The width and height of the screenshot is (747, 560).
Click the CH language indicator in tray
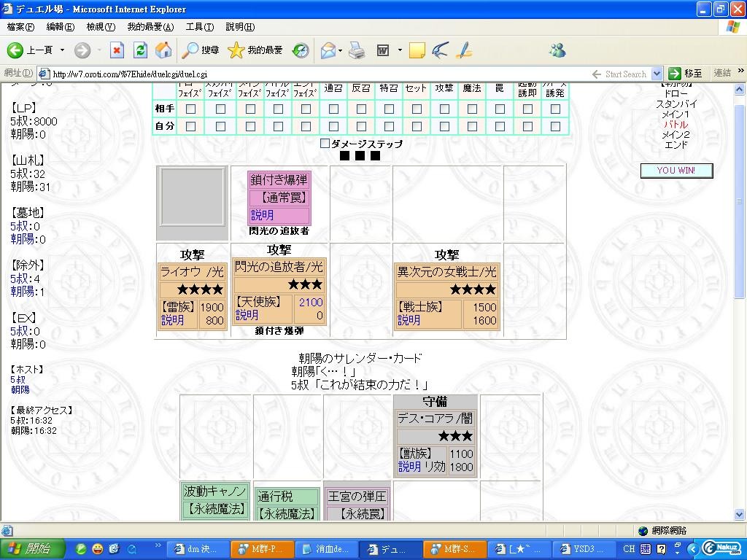coord(629,549)
